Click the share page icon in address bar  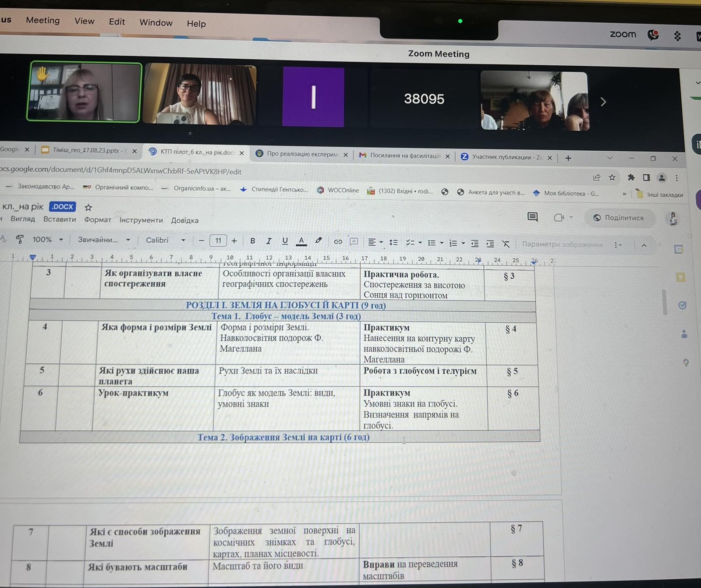(x=596, y=177)
